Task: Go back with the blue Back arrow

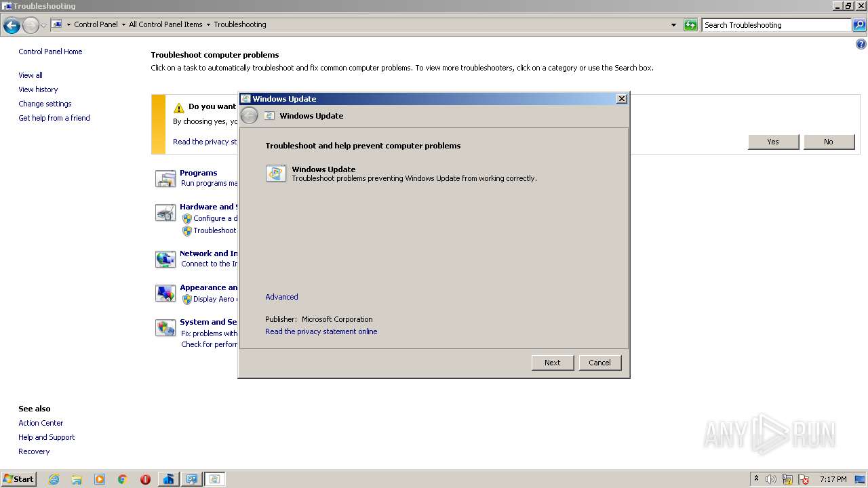Action: point(12,26)
